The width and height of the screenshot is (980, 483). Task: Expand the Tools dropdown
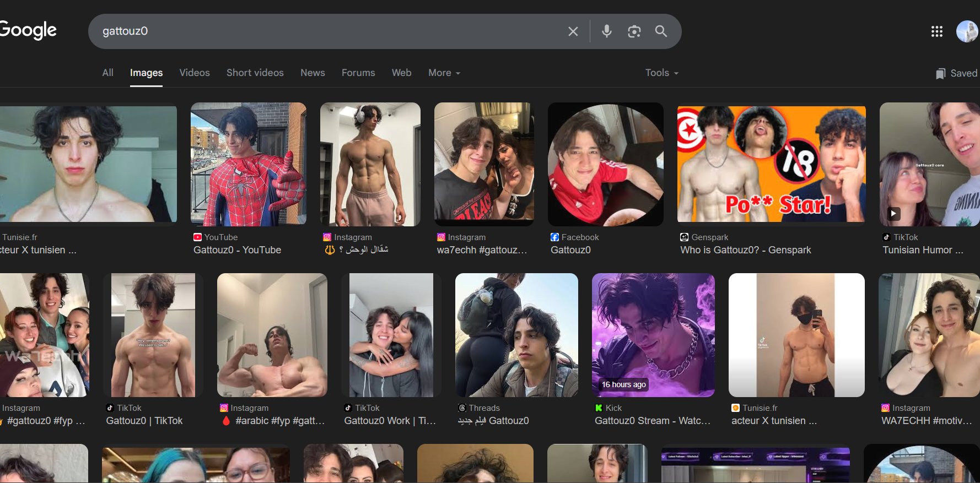pyautogui.click(x=662, y=73)
